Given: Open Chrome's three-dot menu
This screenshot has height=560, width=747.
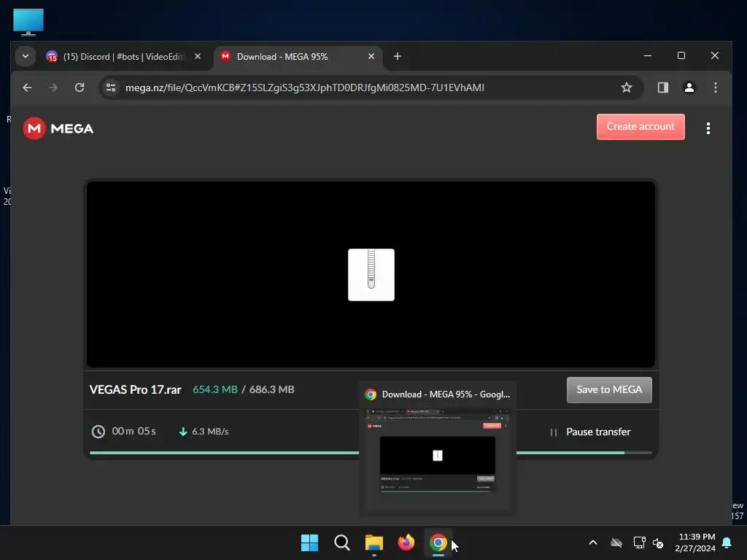Looking at the screenshot, I should coord(715,87).
